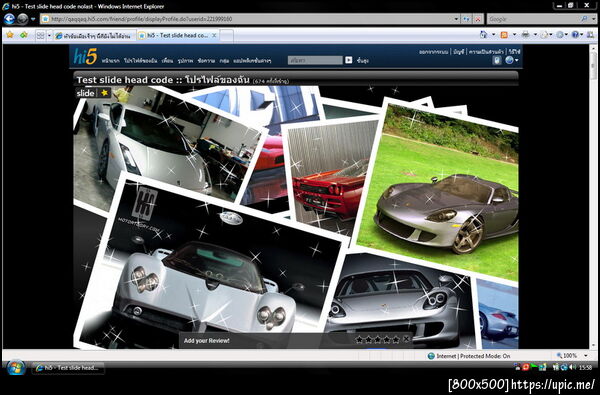Click the mobile phone icon in the hi5 header
This screenshot has height=395, width=600.
[497, 60]
